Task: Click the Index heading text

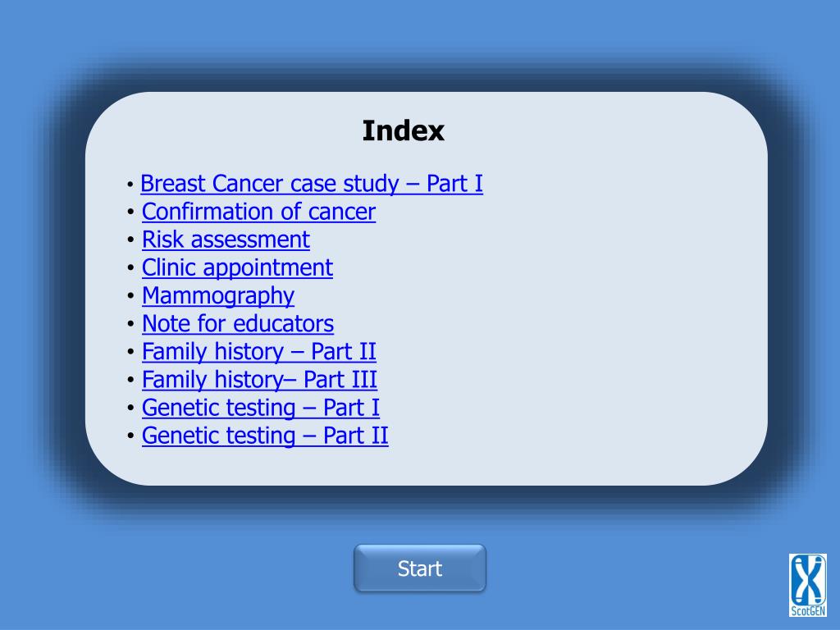Action: tap(404, 130)
